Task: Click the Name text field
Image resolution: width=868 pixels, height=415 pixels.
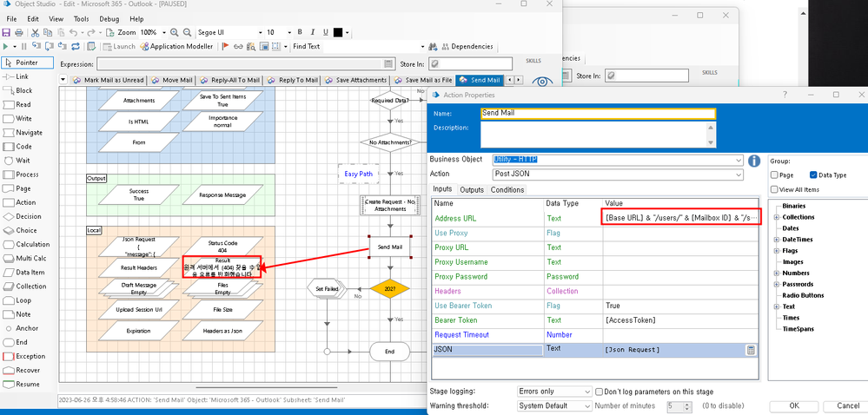Action: [598, 113]
